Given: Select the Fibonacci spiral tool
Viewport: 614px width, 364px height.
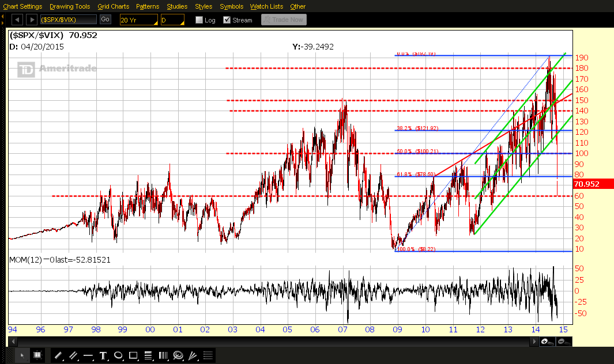Looking at the screenshot, I should coord(178,355).
